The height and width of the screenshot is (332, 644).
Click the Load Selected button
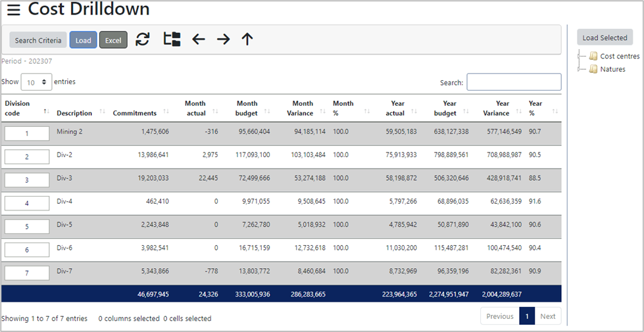tap(605, 37)
